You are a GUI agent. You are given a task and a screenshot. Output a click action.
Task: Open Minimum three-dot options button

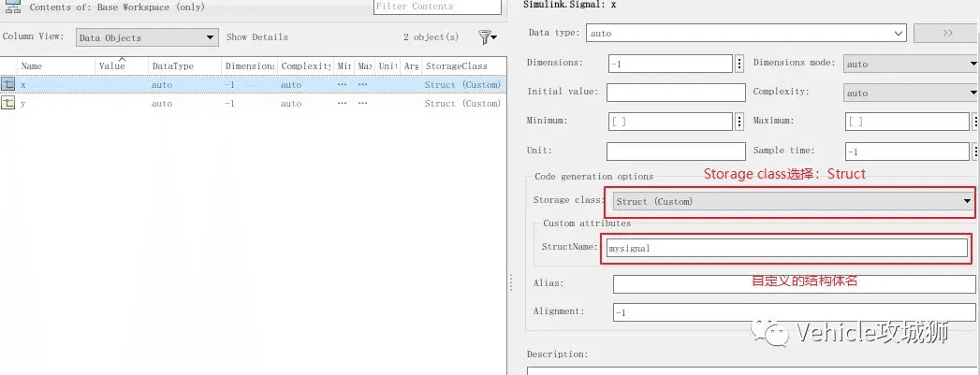pyautogui.click(x=739, y=121)
